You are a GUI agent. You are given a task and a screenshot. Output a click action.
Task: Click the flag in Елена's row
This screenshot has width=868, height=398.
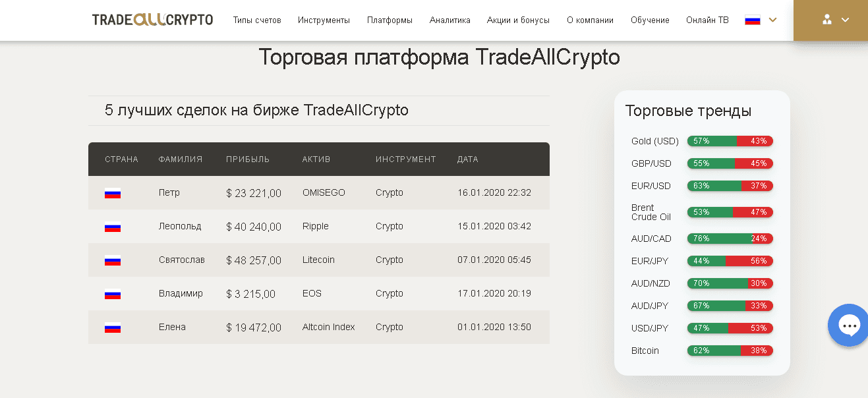(113, 327)
